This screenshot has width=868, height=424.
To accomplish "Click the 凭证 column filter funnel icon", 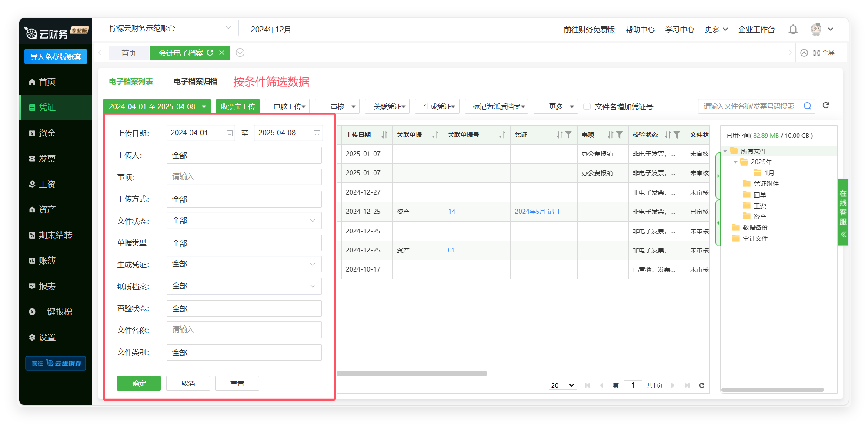I will [568, 135].
